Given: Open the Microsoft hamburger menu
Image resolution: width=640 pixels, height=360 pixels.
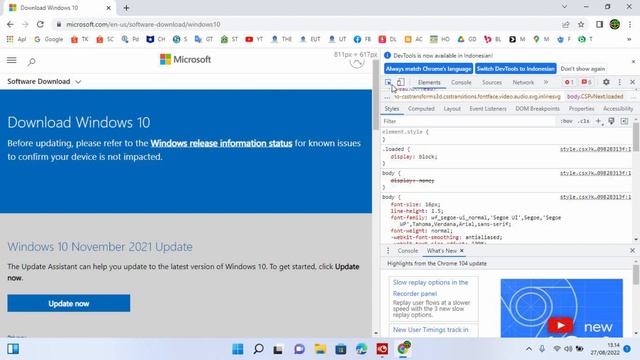Looking at the screenshot, I should tap(11, 60).
